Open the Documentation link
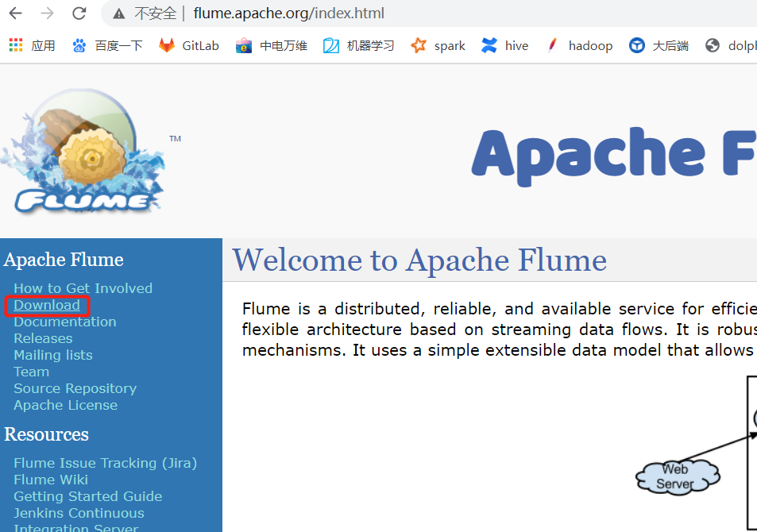Viewport: 757px width, 532px height. (x=64, y=322)
